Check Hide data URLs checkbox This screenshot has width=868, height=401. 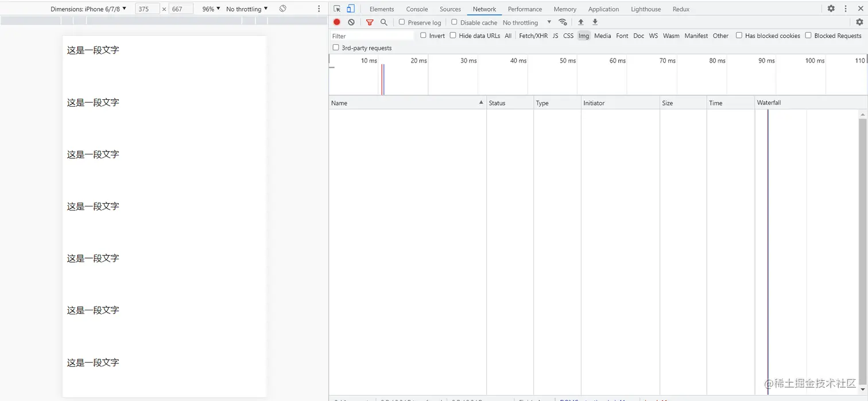[453, 36]
